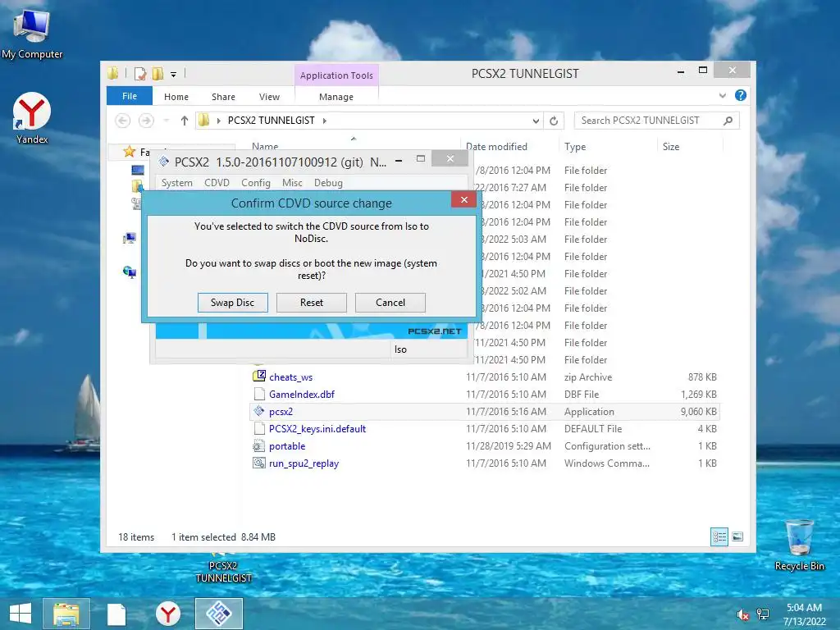
Task: Click the Search PCSX2 TUNNELGIST field
Action: point(656,121)
